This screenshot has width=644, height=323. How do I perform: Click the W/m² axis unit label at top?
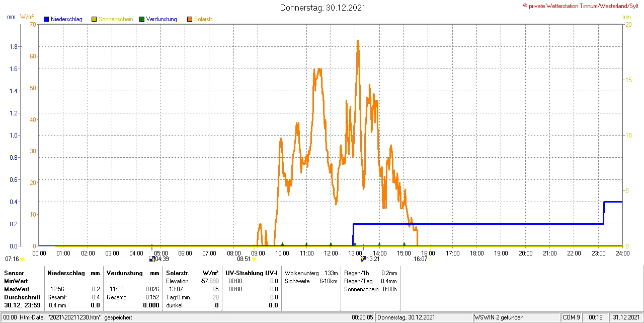27,17
